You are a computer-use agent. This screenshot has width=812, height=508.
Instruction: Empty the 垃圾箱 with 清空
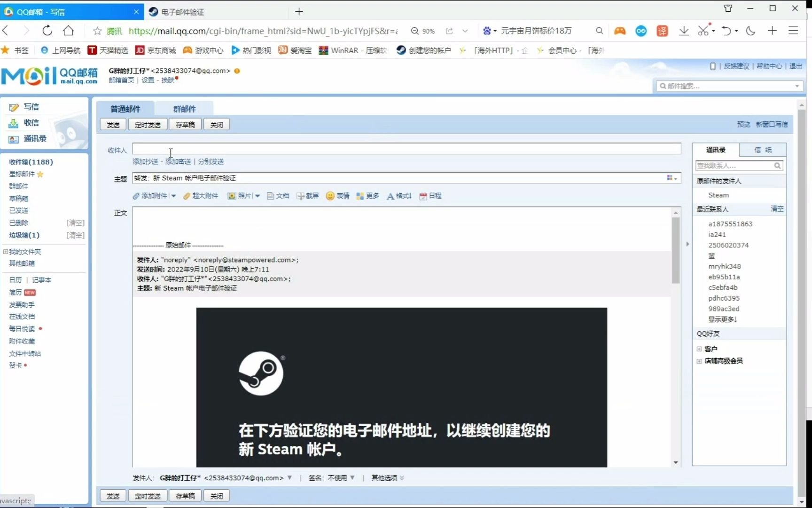point(75,235)
